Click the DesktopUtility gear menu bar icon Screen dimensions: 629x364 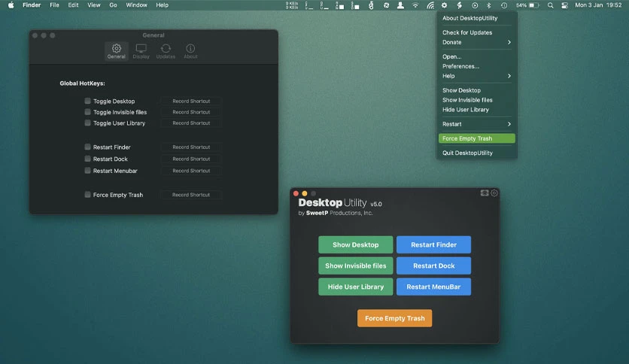point(444,5)
